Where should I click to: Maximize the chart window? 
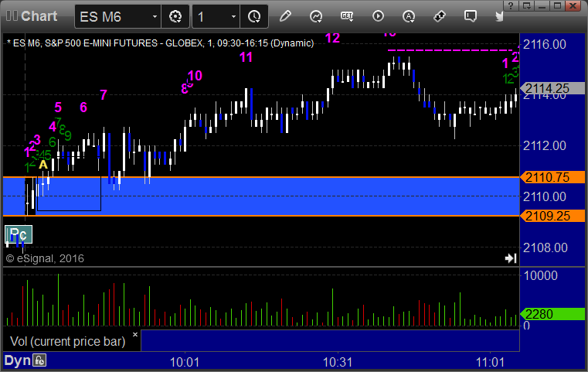tap(558, 5)
